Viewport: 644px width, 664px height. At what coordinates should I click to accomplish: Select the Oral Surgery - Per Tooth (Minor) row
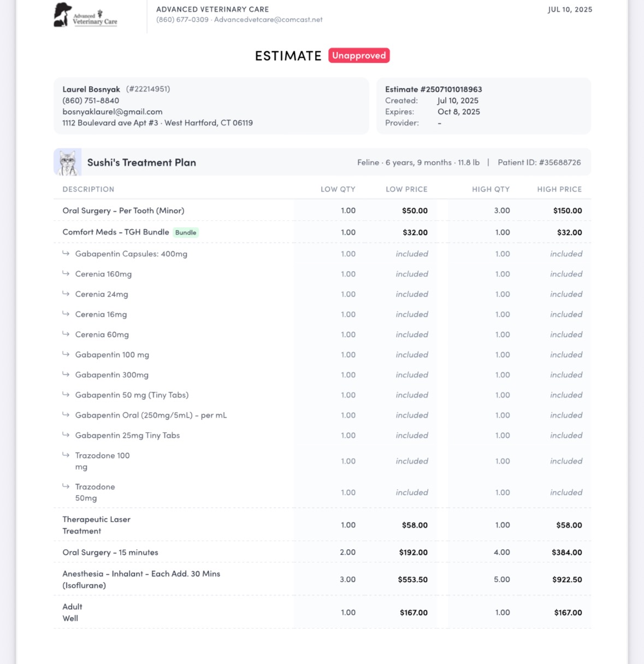coord(322,210)
